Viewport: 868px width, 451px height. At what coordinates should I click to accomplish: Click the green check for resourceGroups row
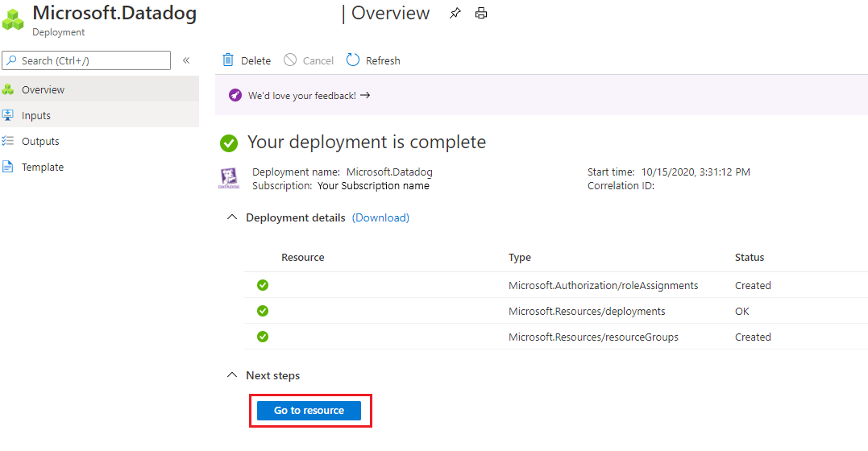coord(263,337)
